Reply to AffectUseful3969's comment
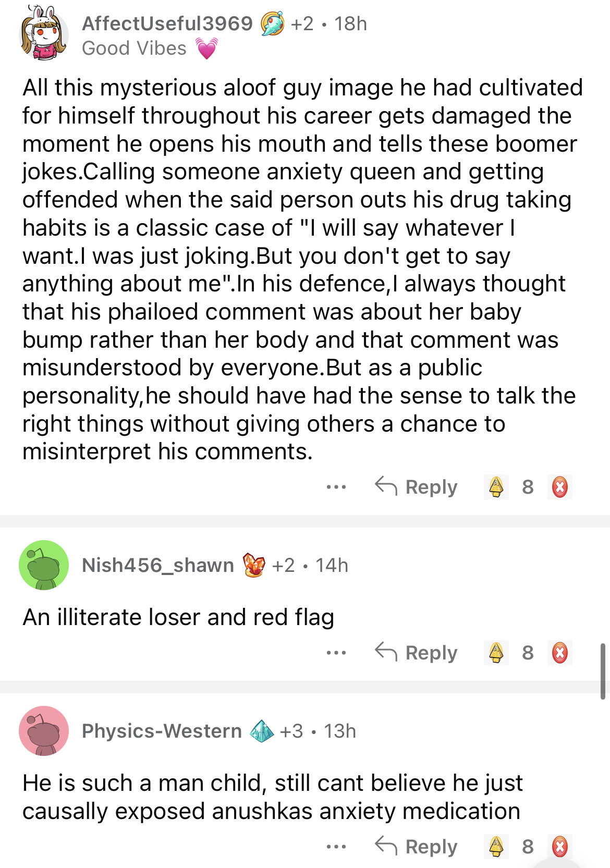The image size is (610, 868). point(416,487)
